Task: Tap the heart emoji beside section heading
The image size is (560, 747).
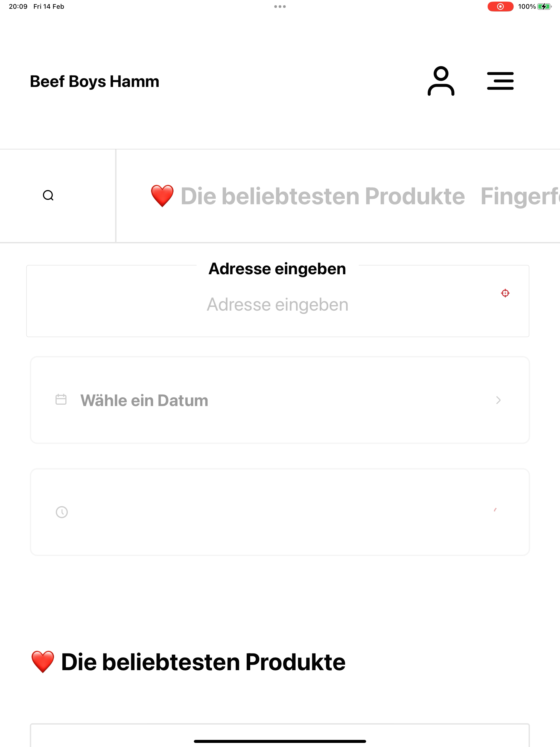Action: point(43,662)
